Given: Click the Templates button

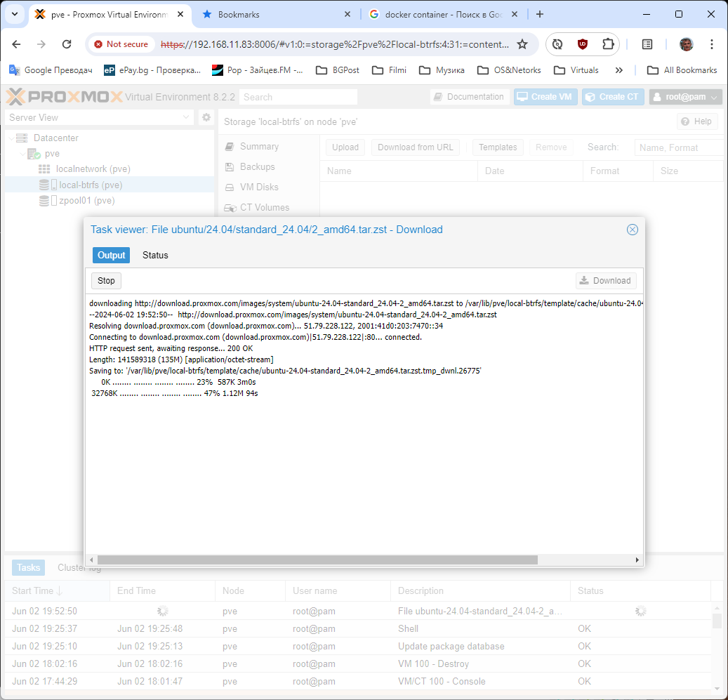Looking at the screenshot, I should (x=498, y=147).
